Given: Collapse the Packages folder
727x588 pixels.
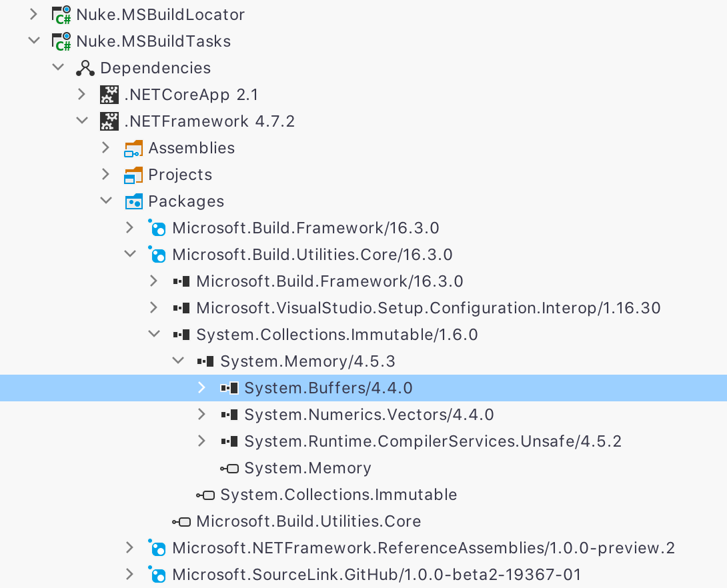Looking at the screenshot, I should (106, 201).
